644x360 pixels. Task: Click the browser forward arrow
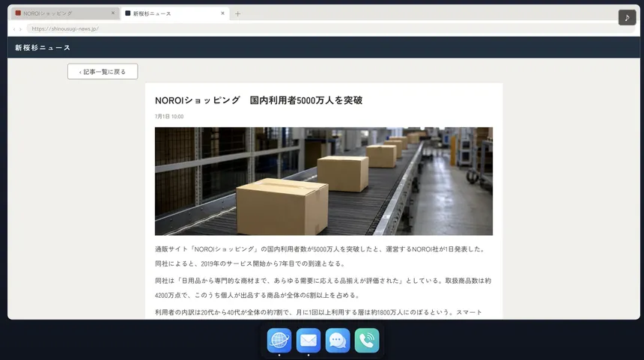point(20,29)
